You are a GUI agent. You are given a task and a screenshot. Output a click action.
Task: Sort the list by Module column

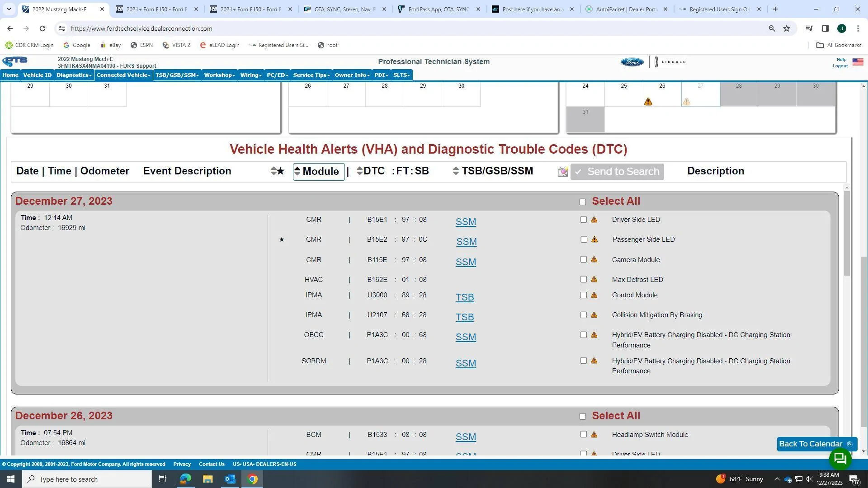[x=319, y=172]
